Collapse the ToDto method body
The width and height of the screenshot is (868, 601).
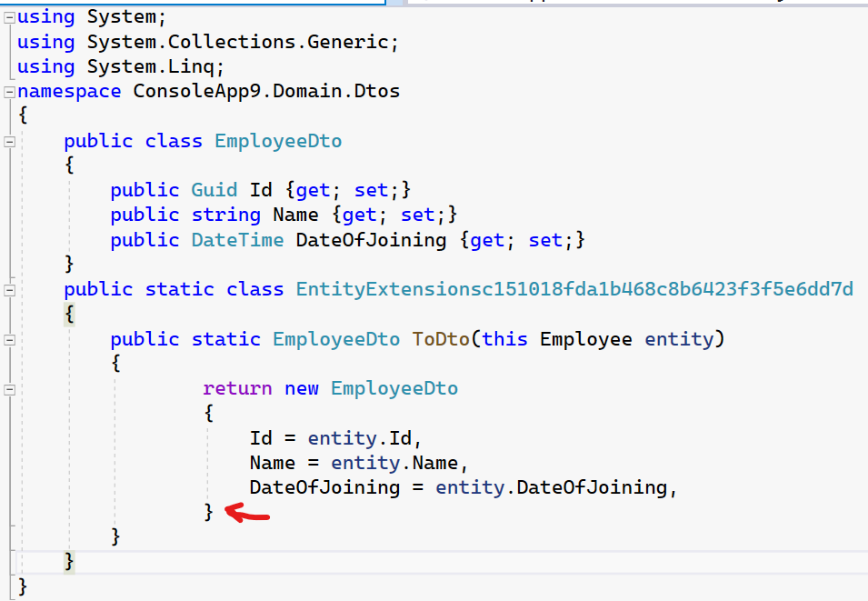pyautogui.click(x=9, y=340)
